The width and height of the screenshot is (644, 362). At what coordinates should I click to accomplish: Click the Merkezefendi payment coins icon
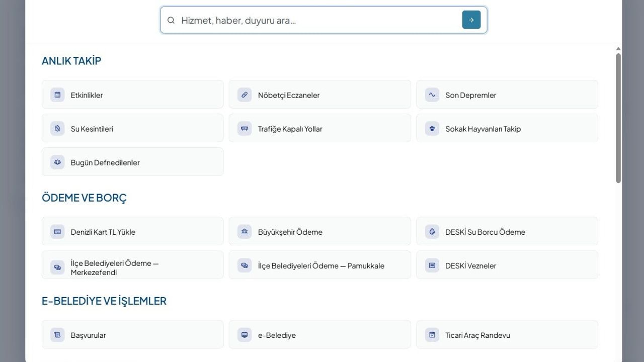[x=57, y=267]
